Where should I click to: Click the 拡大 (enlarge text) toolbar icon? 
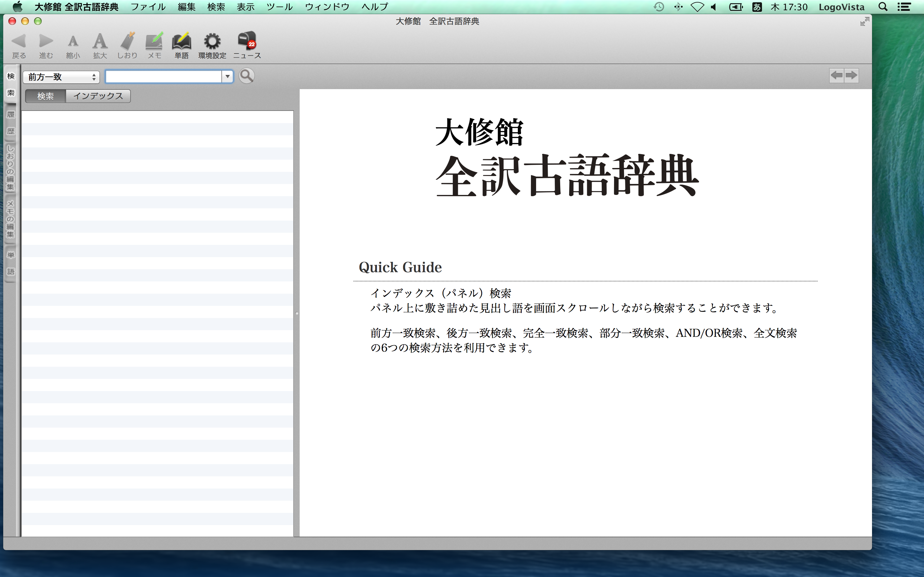coord(100,42)
